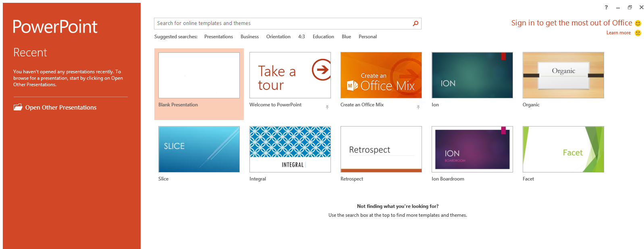The image size is (644, 249).
Task: Click the Organic label under theme
Action: [531, 105]
